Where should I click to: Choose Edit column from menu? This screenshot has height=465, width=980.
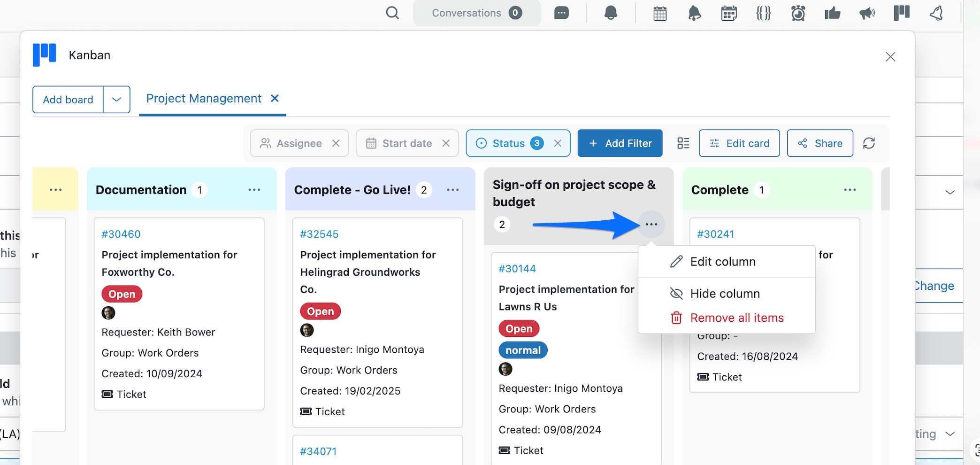[x=727, y=262]
